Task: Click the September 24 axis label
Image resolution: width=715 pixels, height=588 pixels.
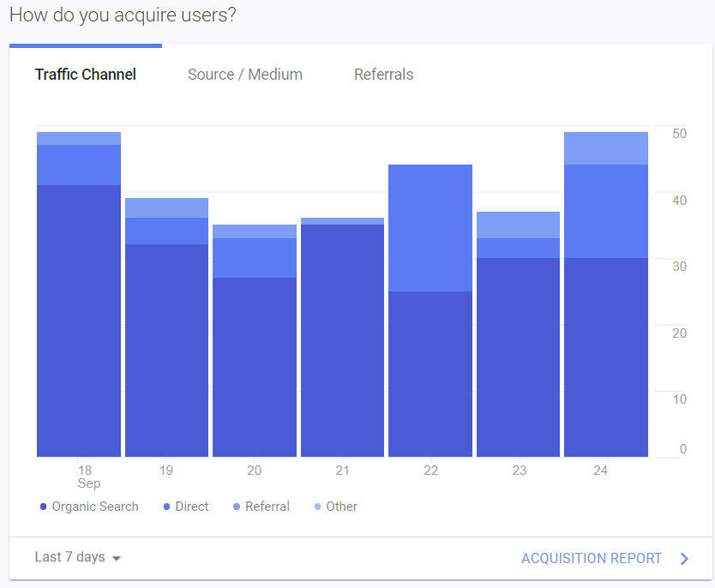Action: (x=600, y=470)
